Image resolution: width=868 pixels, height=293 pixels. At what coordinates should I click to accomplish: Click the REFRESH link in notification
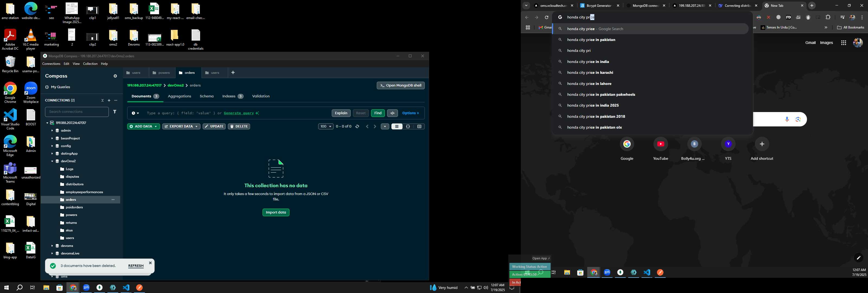(x=136, y=266)
